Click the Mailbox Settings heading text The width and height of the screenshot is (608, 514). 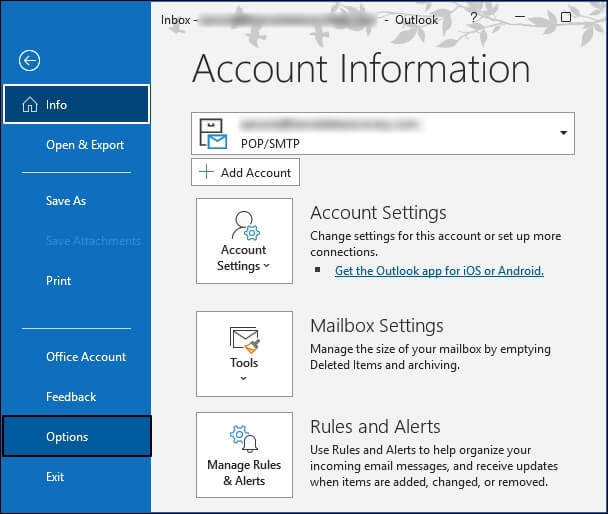377,326
